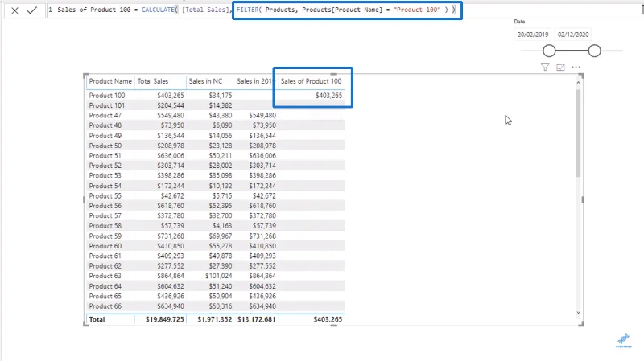Click the $204,544 Total Sales cell
Viewport: 644px width, 361px height.
click(171, 105)
